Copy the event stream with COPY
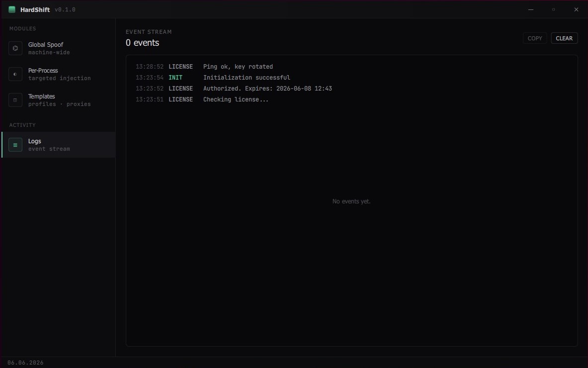This screenshot has height=368, width=588. pyautogui.click(x=535, y=38)
